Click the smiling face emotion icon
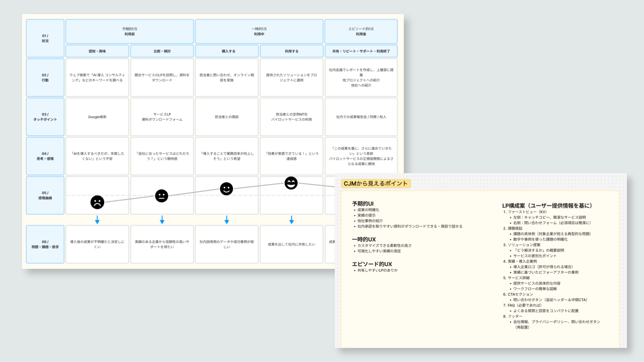The image size is (644, 362). pos(226,189)
